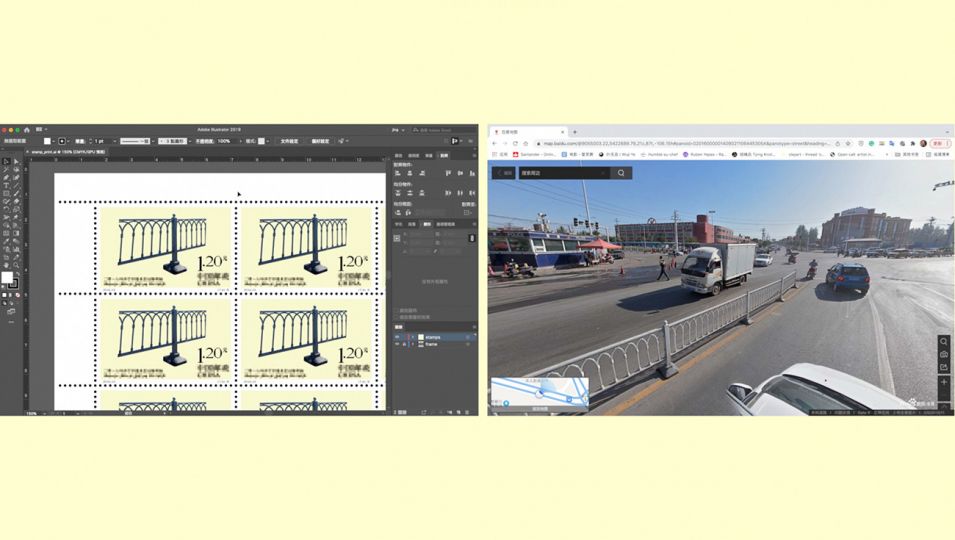This screenshot has width=955, height=540.
Task: Expand the stamps layer disclosure triangle
Action: pyautogui.click(x=411, y=337)
